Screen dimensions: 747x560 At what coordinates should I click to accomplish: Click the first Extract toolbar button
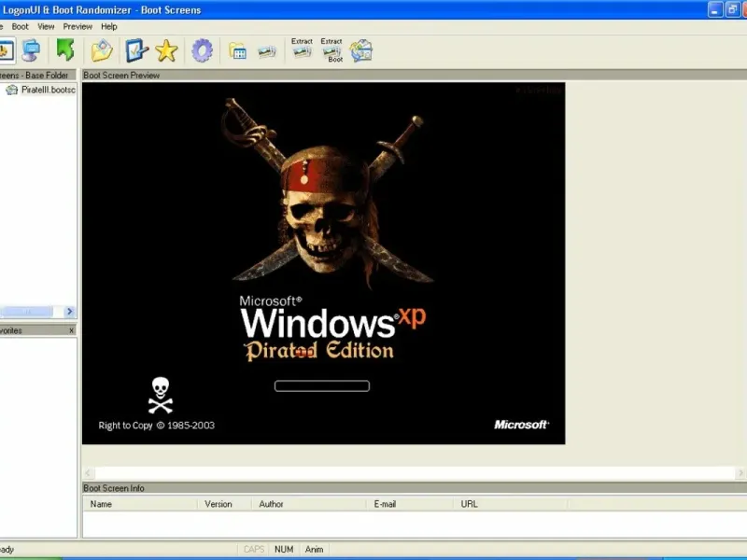click(x=302, y=49)
